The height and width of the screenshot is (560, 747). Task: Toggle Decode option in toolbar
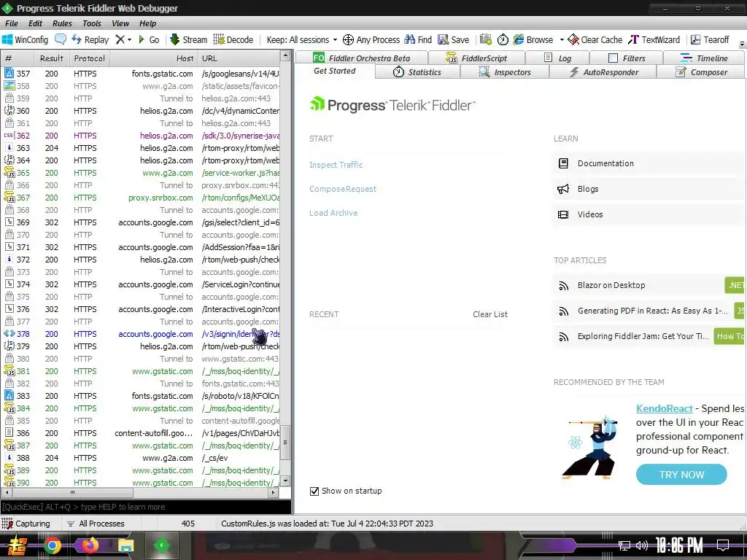click(x=233, y=39)
